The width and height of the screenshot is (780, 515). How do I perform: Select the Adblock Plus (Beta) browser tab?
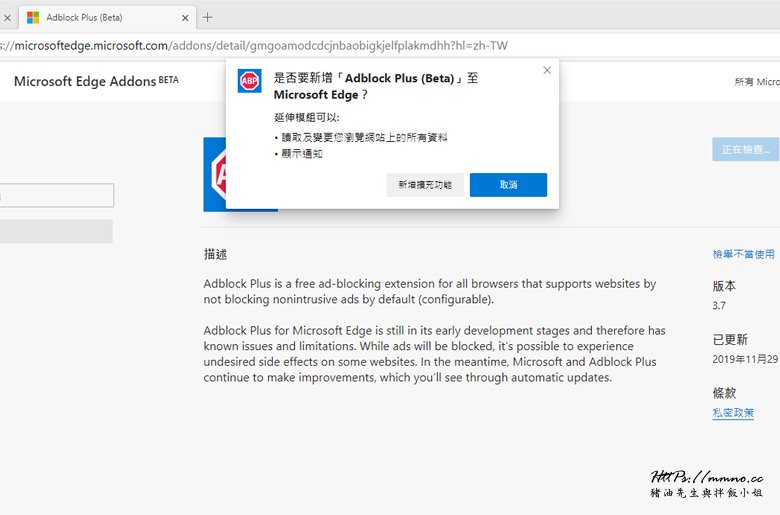tap(107, 17)
